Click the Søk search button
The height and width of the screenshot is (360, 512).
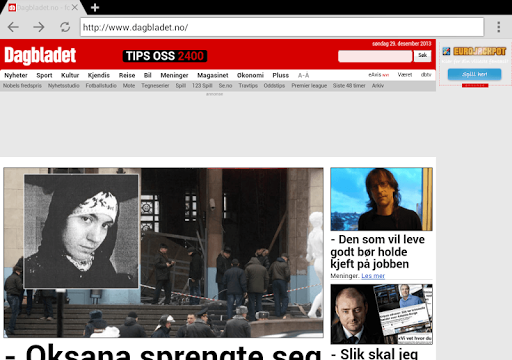click(x=422, y=56)
